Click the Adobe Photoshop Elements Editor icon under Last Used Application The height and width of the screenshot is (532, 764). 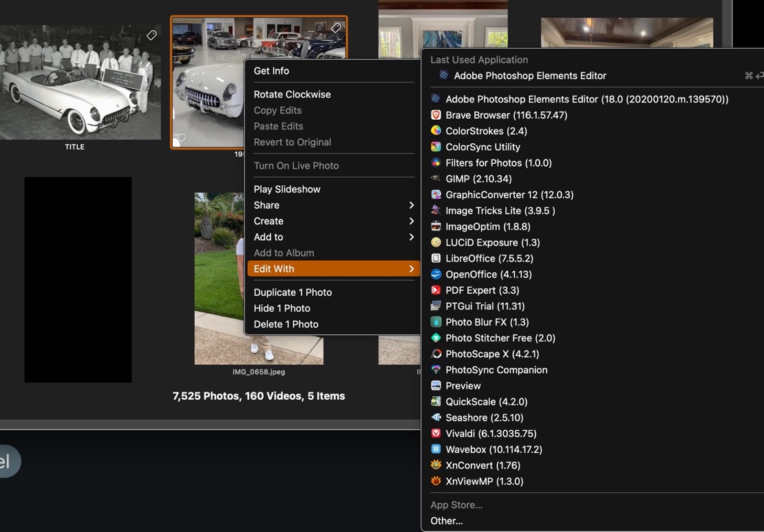pos(443,75)
